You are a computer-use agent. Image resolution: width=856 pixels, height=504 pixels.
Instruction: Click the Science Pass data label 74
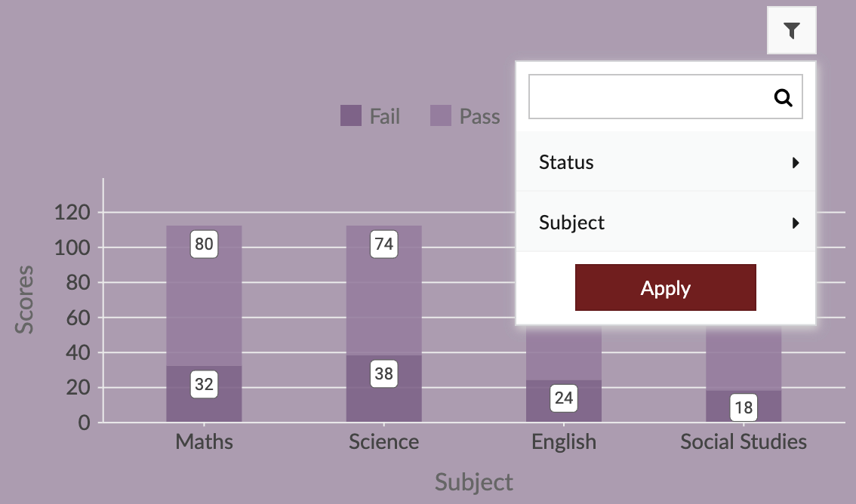[x=383, y=244]
